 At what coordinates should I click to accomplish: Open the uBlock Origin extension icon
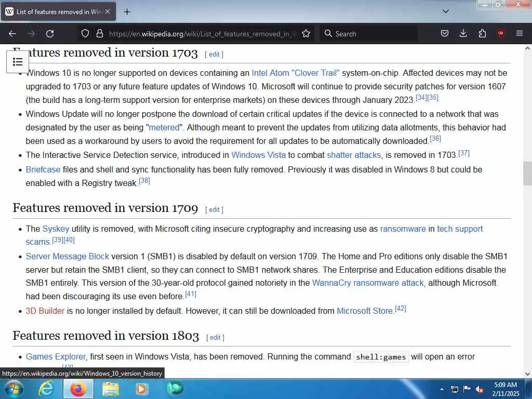tap(501, 33)
